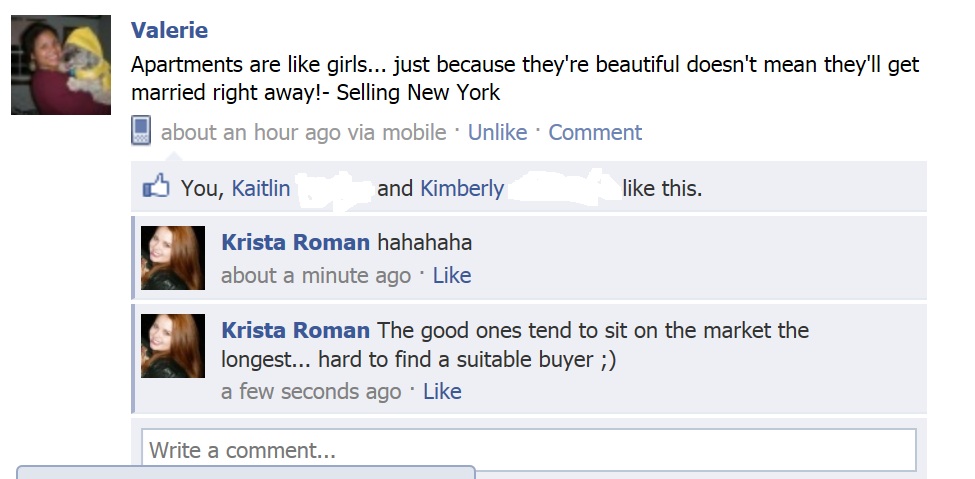
Task: Click the 'mobile' link in the post footer
Action: click(412, 132)
